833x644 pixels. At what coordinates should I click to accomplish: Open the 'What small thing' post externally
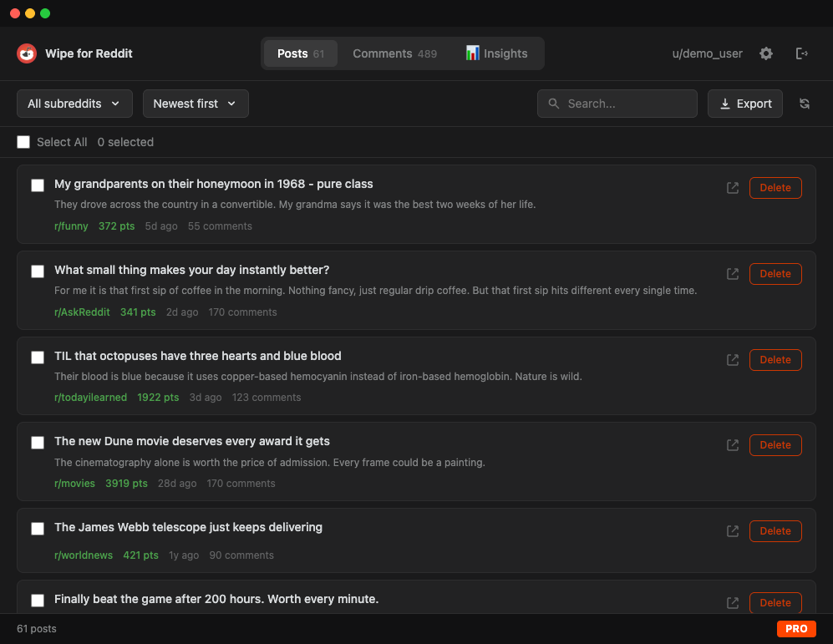click(x=733, y=274)
